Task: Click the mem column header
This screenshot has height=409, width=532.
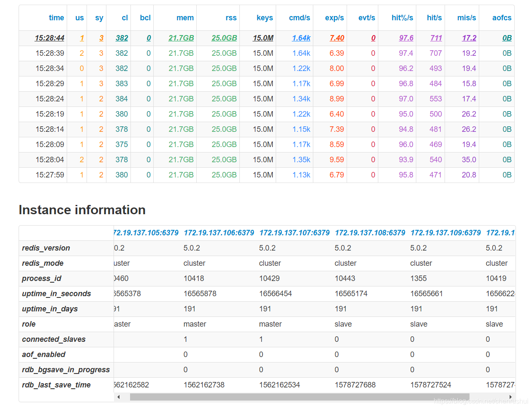Action: click(185, 18)
